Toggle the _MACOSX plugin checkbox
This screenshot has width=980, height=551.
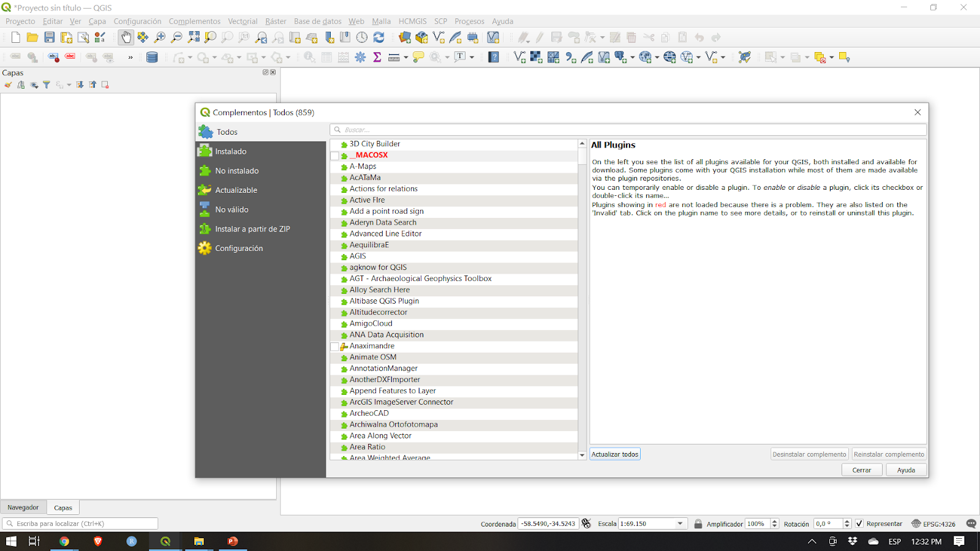point(335,156)
